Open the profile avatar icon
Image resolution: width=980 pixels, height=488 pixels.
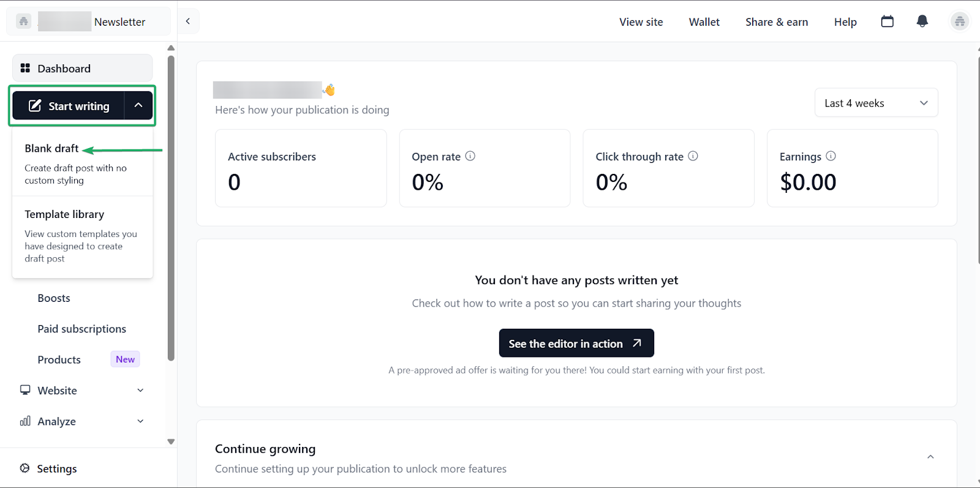tap(959, 21)
